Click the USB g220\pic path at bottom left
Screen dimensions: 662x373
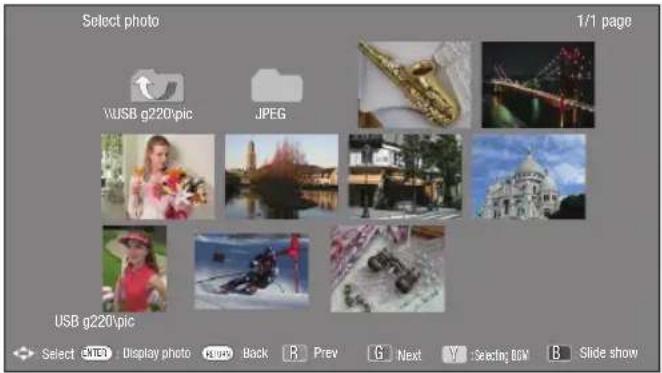click(95, 321)
